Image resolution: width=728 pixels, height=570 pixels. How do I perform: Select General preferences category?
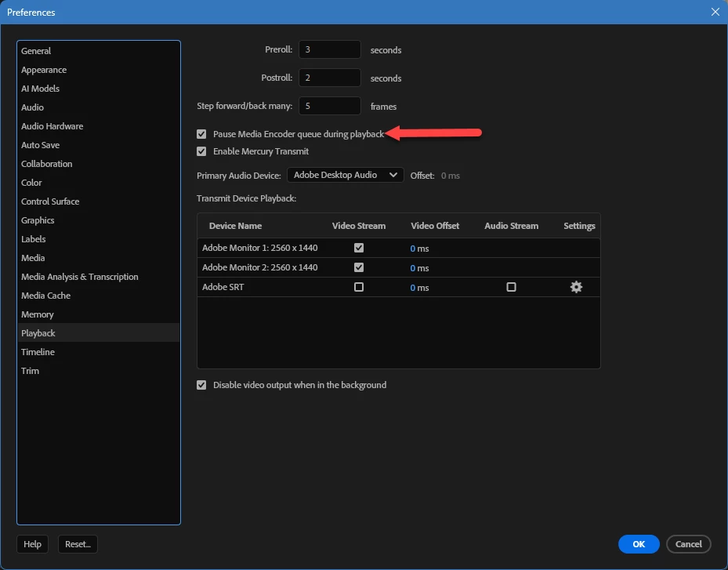coord(99,51)
